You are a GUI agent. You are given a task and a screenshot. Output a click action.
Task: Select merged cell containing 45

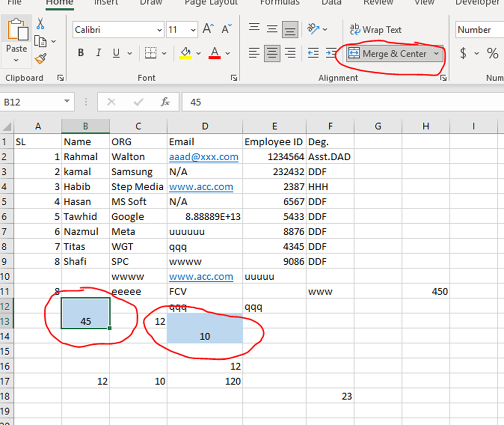(x=85, y=313)
